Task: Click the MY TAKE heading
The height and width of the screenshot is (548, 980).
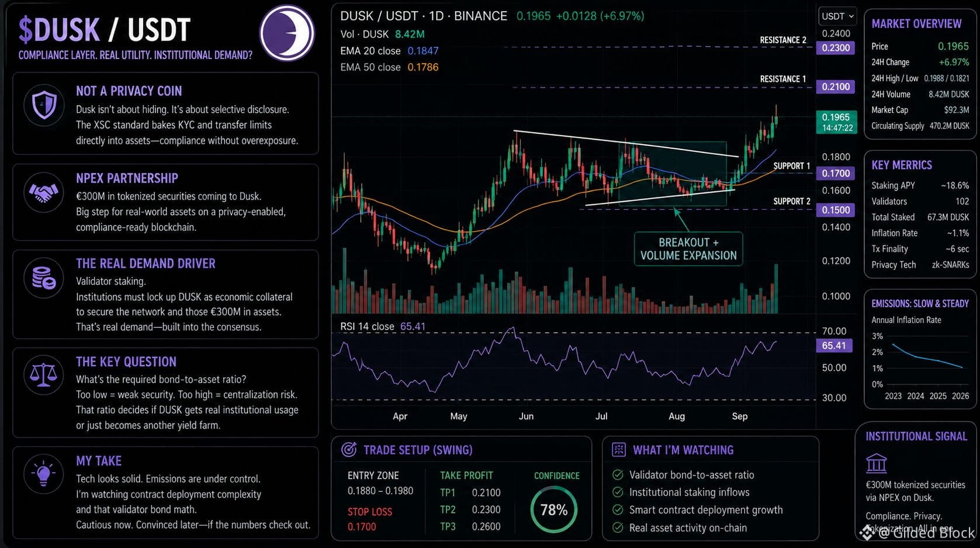Action: pyautogui.click(x=99, y=461)
